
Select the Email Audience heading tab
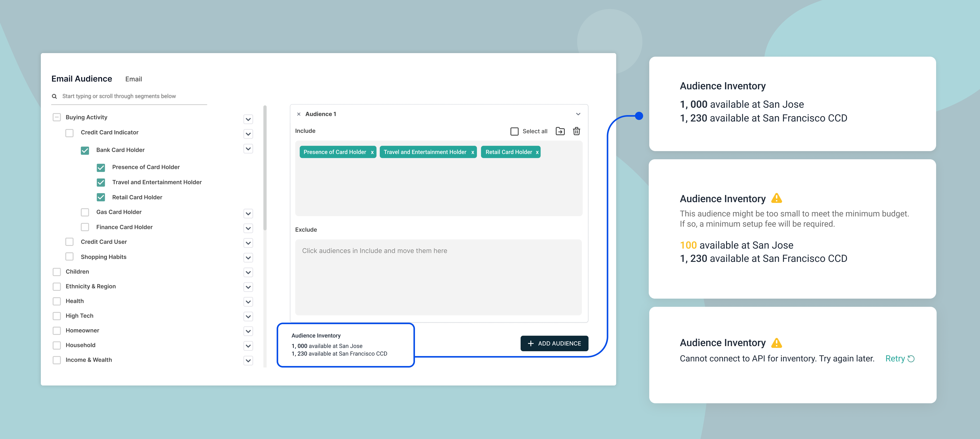click(x=82, y=79)
